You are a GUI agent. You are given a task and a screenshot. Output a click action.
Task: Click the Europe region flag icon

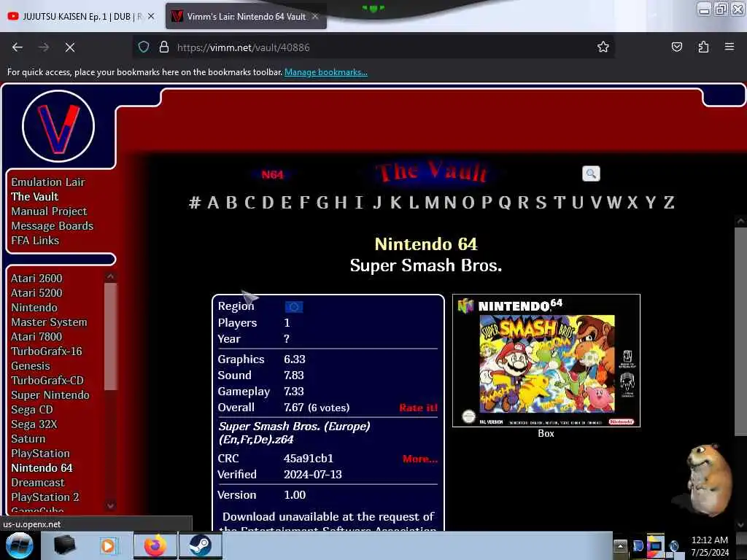click(x=293, y=307)
